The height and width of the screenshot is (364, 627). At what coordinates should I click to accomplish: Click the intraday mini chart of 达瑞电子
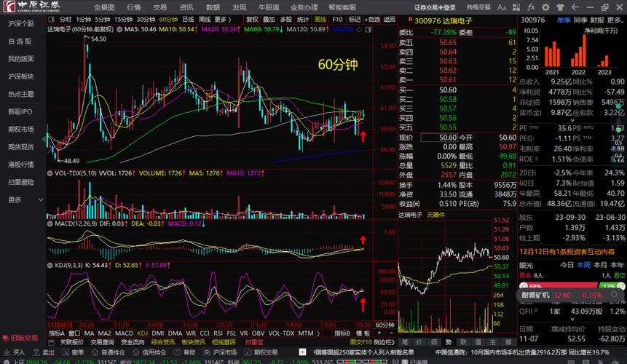445,276
